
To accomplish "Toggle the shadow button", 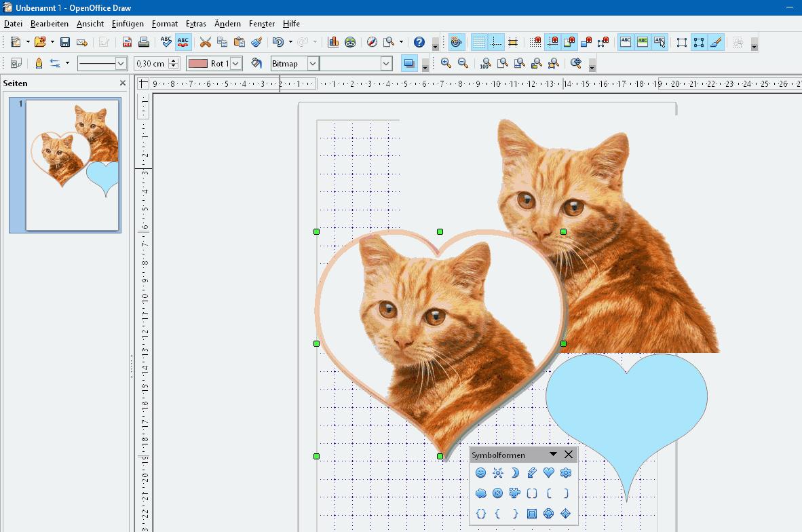I will click(409, 63).
